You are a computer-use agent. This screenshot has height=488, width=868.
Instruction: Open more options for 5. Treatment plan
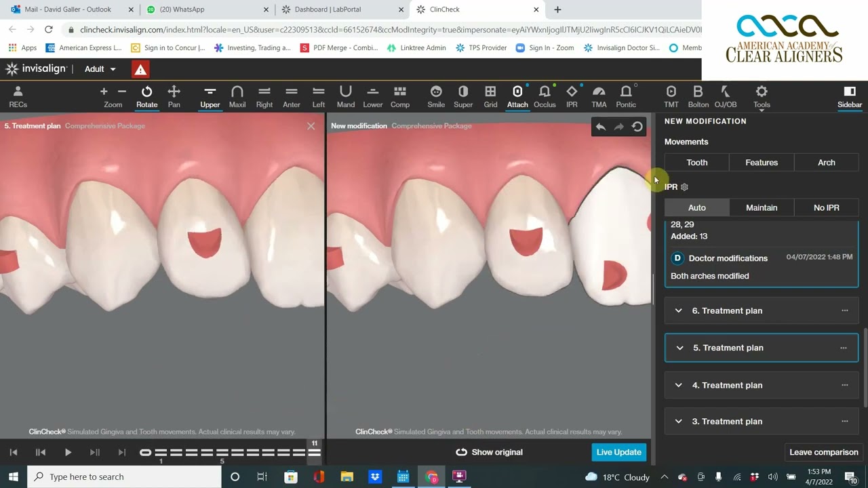844,348
